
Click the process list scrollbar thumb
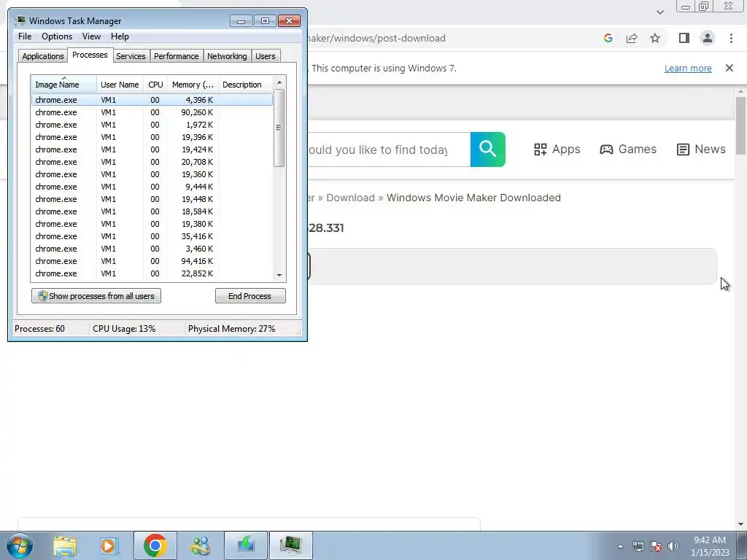(x=279, y=128)
